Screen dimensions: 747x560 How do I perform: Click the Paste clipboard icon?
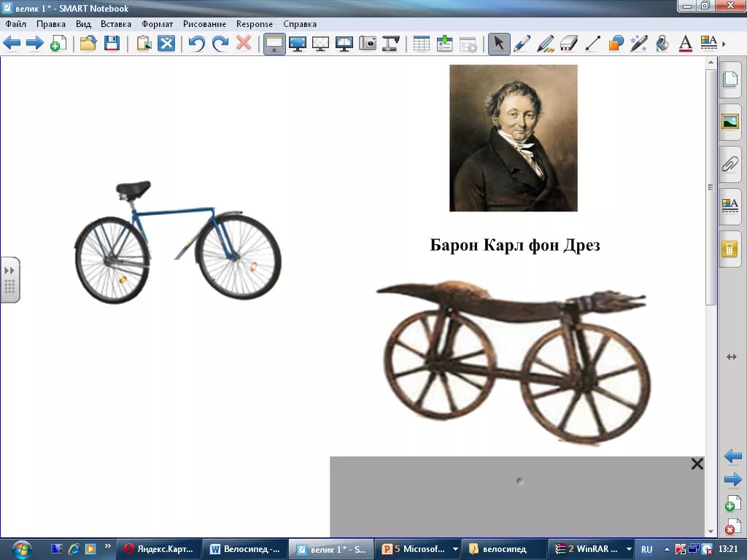(144, 43)
